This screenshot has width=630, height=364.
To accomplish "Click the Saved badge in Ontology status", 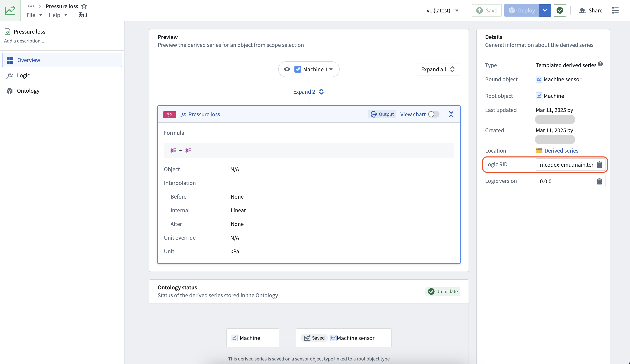I will (x=314, y=338).
